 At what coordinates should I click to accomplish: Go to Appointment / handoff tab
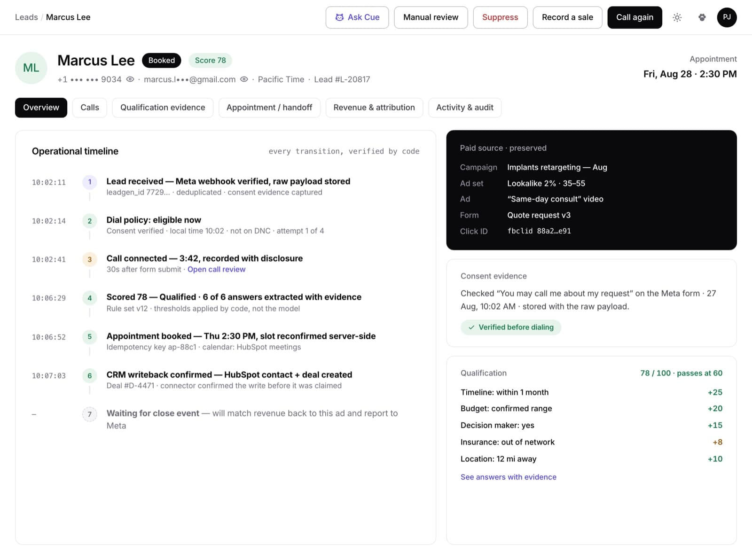pyautogui.click(x=269, y=108)
